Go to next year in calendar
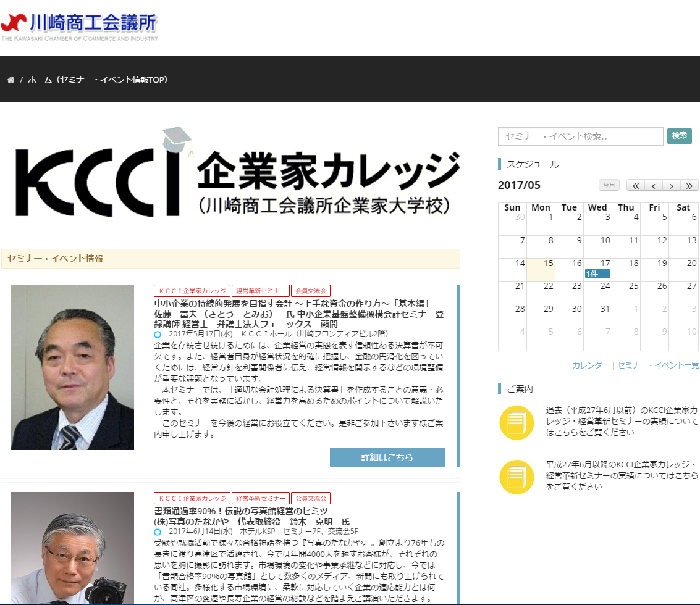The image size is (700, 605). click(689, 186)
